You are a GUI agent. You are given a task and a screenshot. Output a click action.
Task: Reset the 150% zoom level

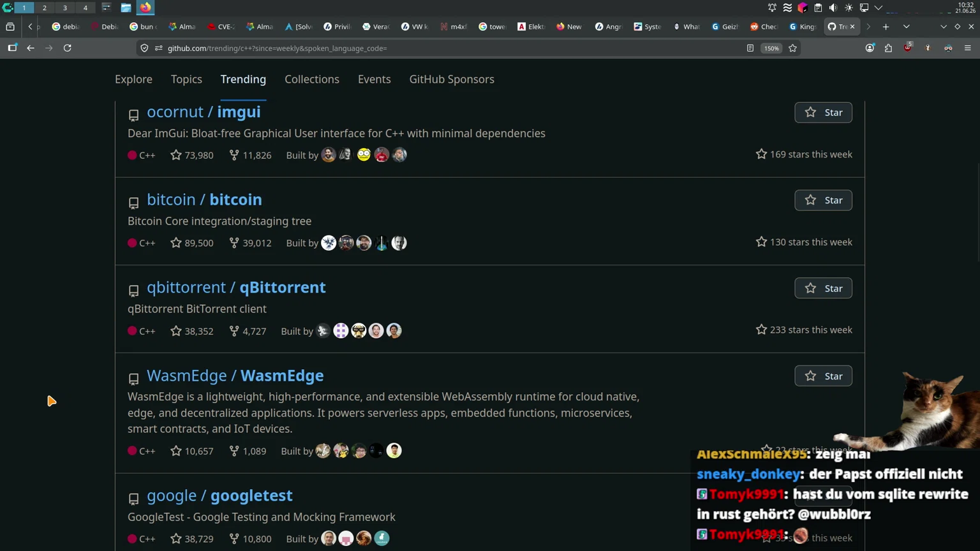[771, 48]
